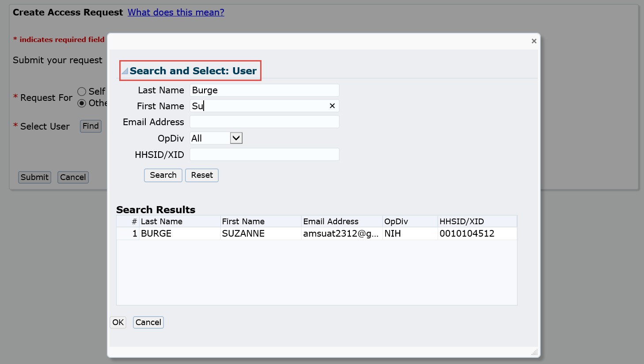
Task: Collapse the Search and Select: User section
Action: tap(125, 71)
